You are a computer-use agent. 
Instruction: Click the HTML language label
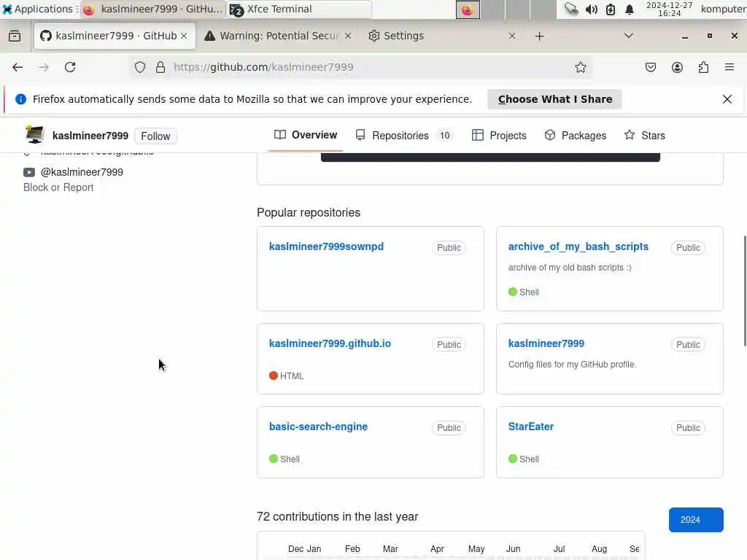coord(292,376)
